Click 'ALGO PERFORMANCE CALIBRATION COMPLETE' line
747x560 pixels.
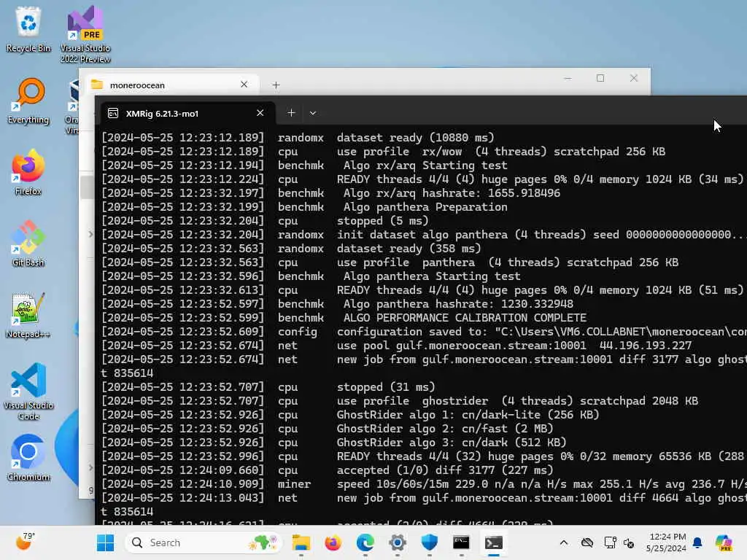click(x=465, y=318)
